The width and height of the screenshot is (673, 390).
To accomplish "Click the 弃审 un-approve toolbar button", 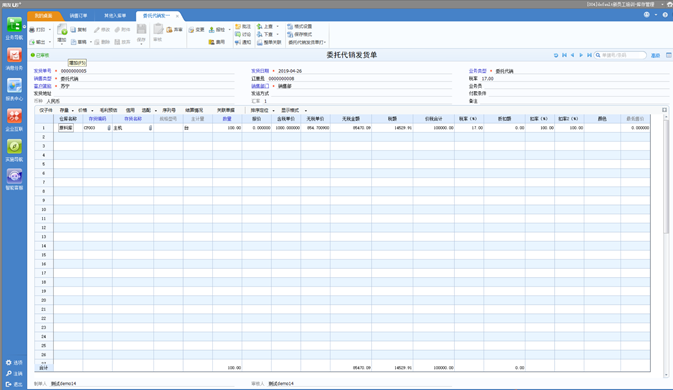I will pos(174,30).
